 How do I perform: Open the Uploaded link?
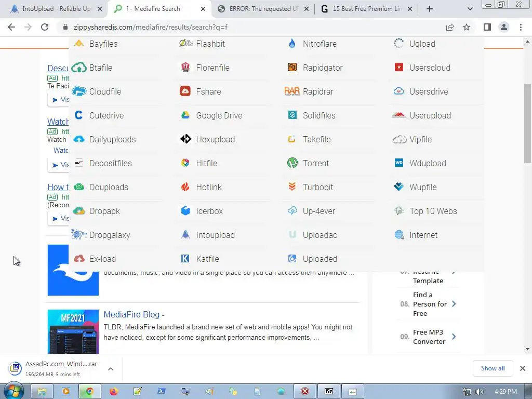[320, 259]
